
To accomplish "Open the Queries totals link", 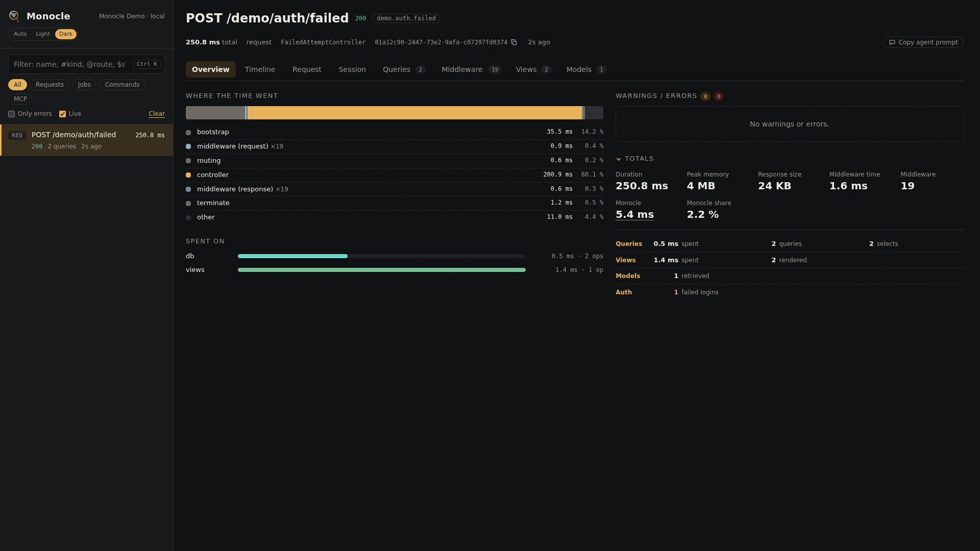I will click(629, 244).
